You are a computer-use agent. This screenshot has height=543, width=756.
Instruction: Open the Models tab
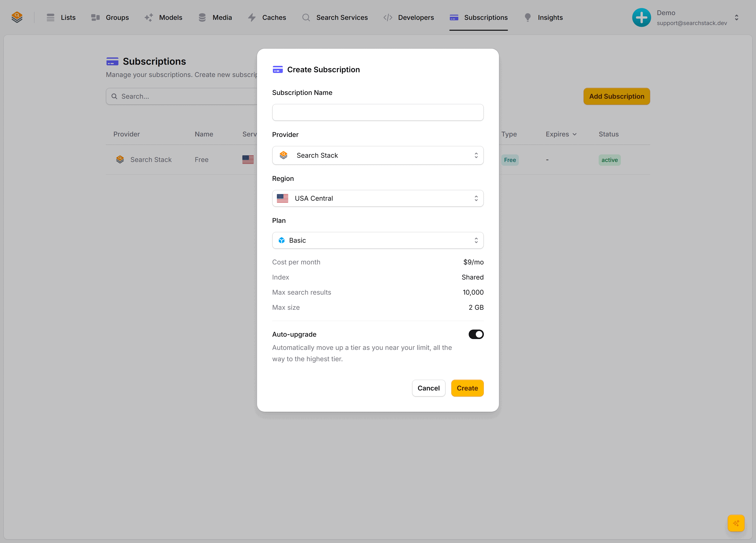[x=163, y=17]
